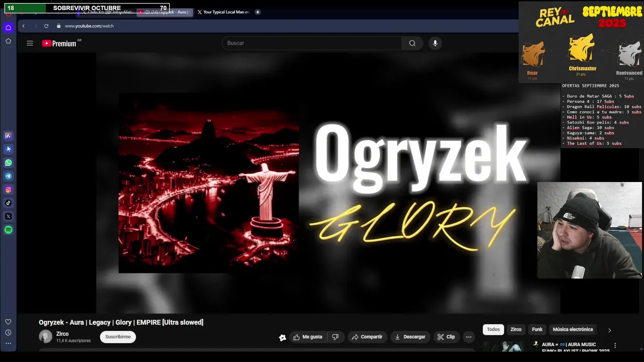Click the sparkle icon beside Me gusta
644x362 pixels.
[282, 337]
